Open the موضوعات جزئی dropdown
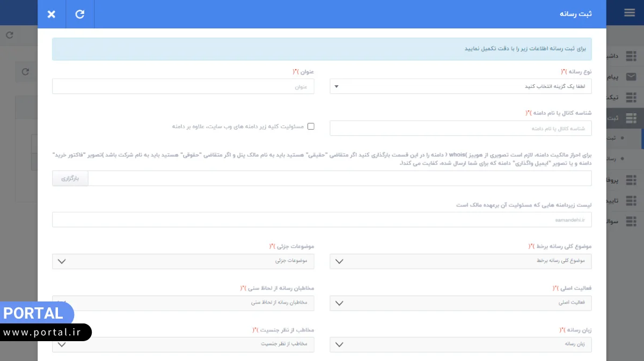Screen dimensions: 644x361 tap(183, 261)
